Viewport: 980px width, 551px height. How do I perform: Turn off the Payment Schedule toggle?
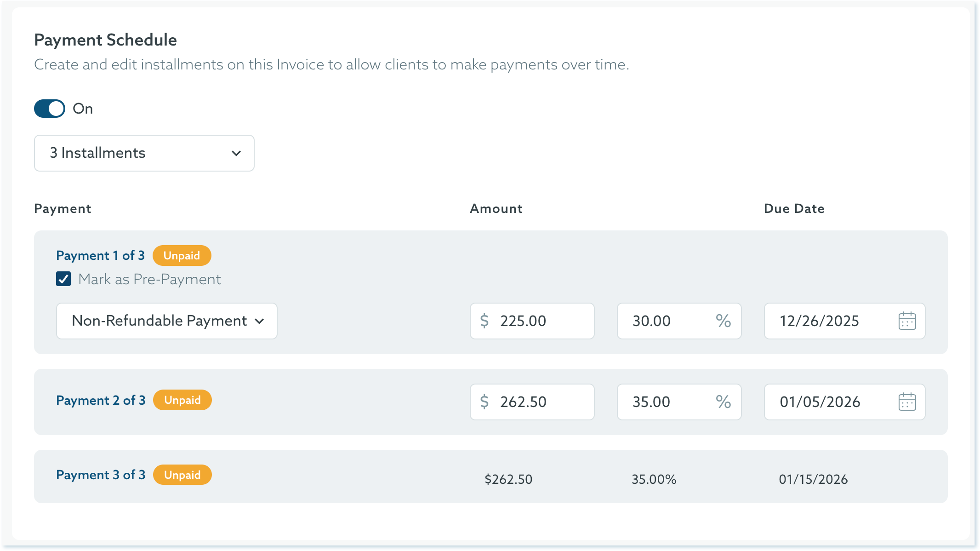click(x=50, y=109)
